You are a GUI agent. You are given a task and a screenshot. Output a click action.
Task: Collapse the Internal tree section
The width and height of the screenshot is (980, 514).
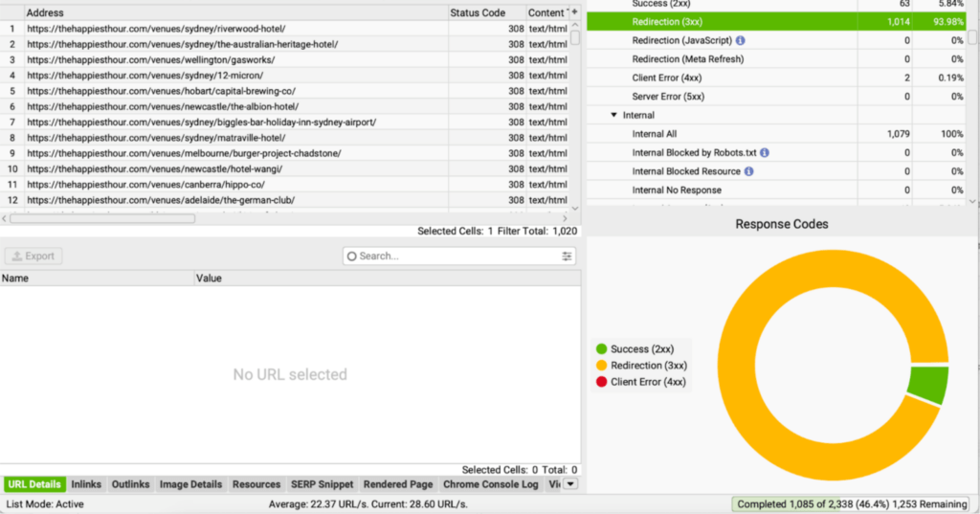tap(613, 115)
